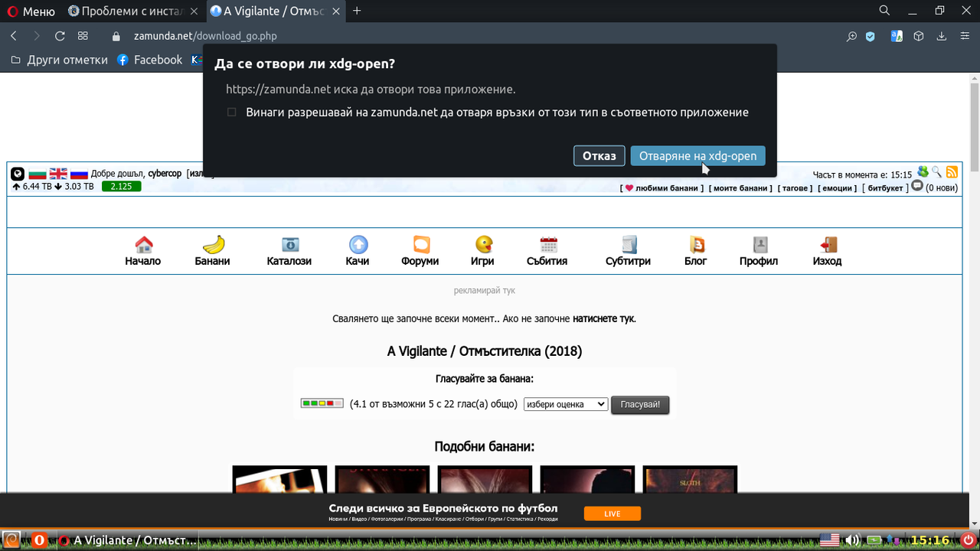Open the downloads arrow icon
Viewport: 980px width, 551px height.
[x=942, y=36]
